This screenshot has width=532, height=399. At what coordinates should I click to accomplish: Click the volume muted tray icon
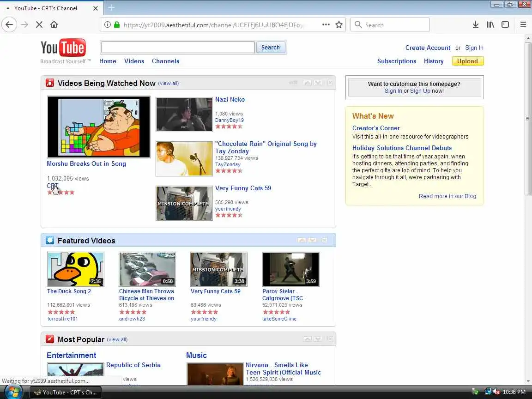tap(497, 392)
